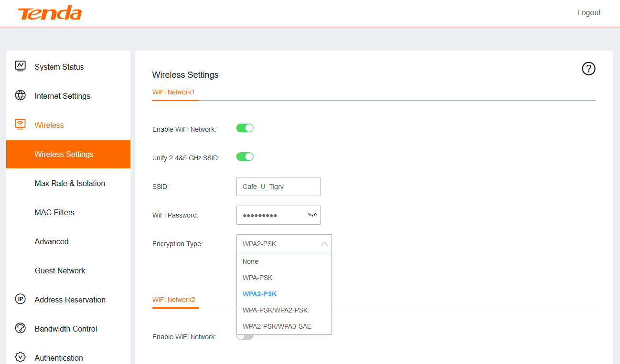Image resolution: width=620 pixels, height=364 pixels.
Task: Toggle Unify 2.4&5 GHz SSID switch
Action: [245, 156]
